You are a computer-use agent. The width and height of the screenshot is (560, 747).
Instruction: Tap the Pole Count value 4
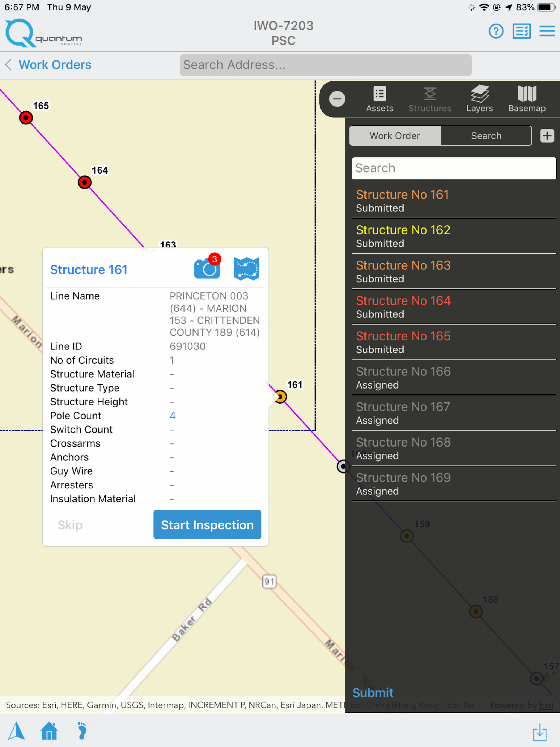coord(173,415)
